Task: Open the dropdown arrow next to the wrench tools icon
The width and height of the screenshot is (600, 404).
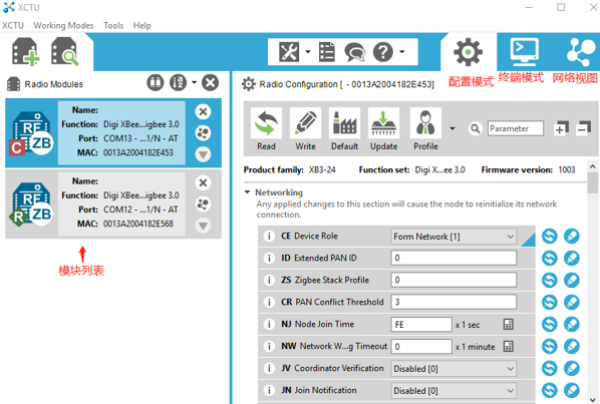Action: click(308, 52)
